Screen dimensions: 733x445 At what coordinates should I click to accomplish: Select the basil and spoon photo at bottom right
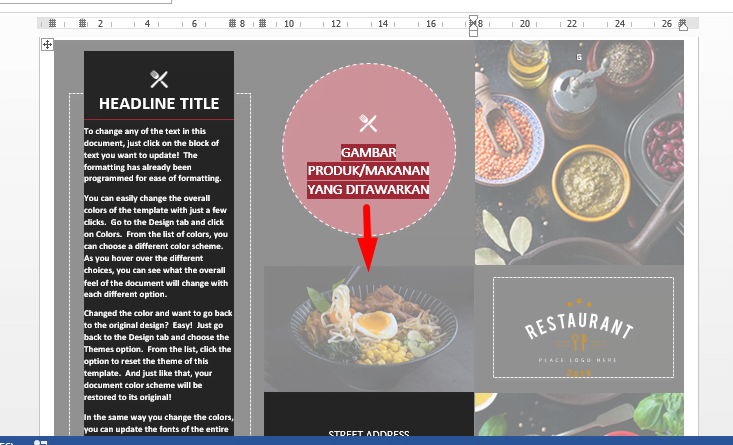[x=579, y=414]
